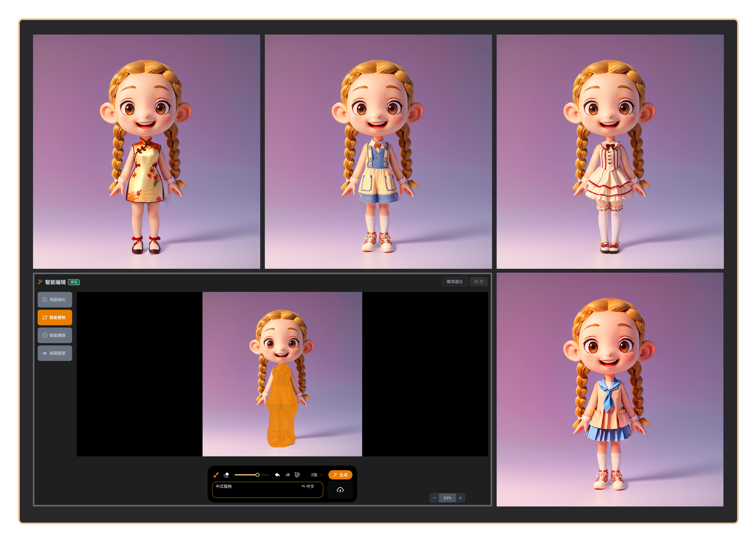Click the cloud upload reference image box
756x542 pixels.
340,490
